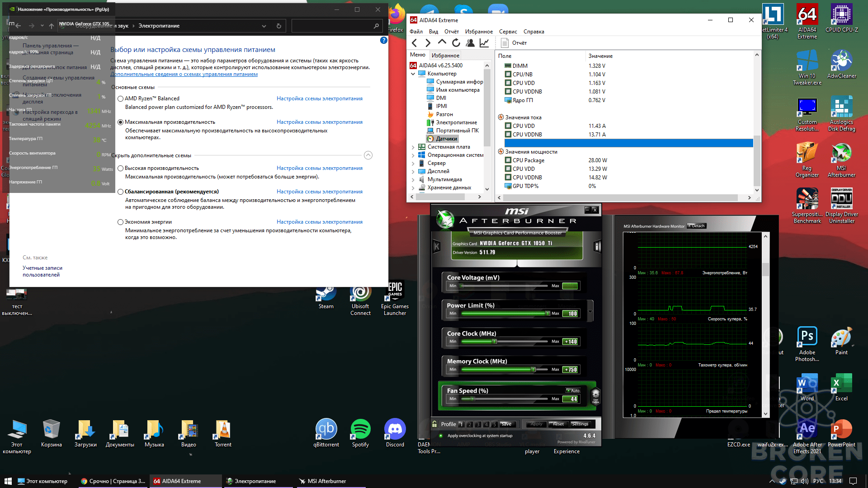Select Сбалансированная power plan radio
The height and width of the screenshot is (488, 868).
[120, 192]
